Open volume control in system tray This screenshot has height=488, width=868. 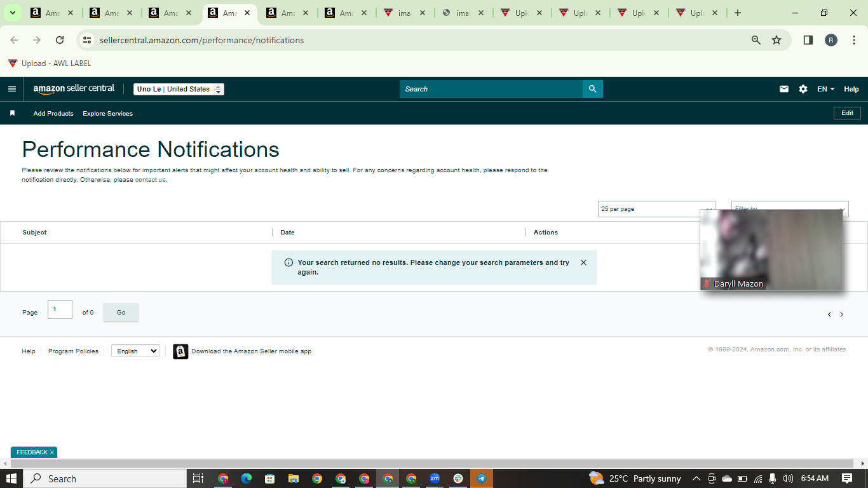coord(788,478)
